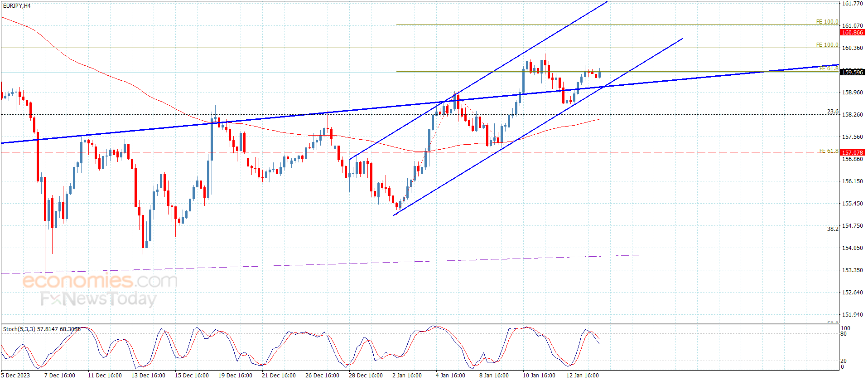Viewport: 868px width, 381px height.
Task: Select the red 157.078 price label
Action: click(x=852, y=153)
